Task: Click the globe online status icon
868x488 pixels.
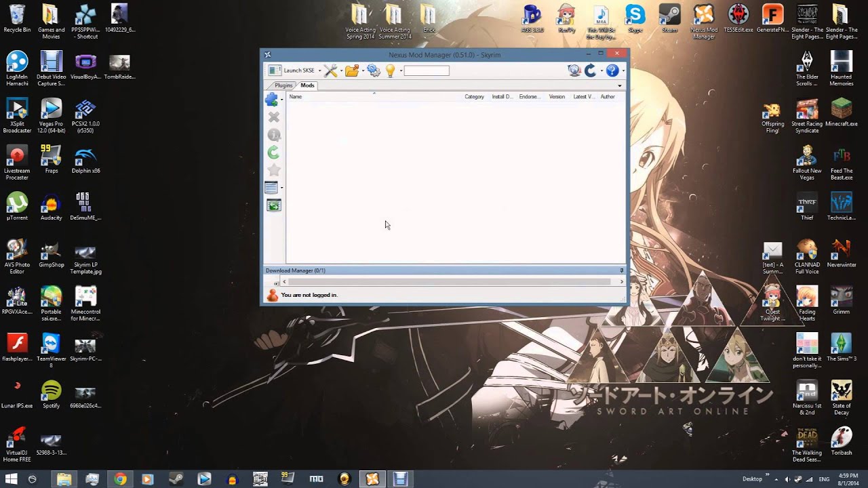Action: (574, 70)
